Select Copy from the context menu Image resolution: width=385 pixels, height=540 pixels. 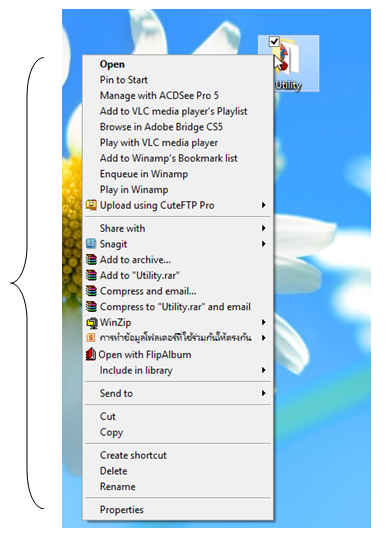178,432
